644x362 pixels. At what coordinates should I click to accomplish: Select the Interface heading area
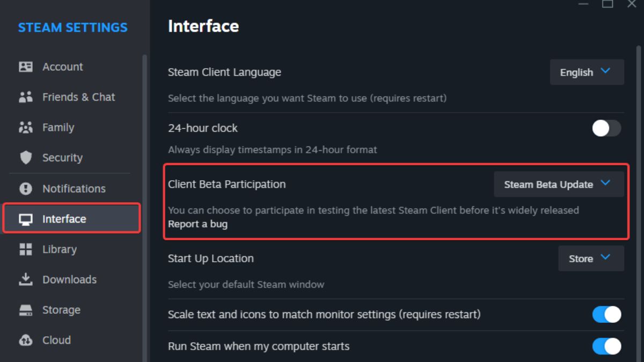pos(204,26)
